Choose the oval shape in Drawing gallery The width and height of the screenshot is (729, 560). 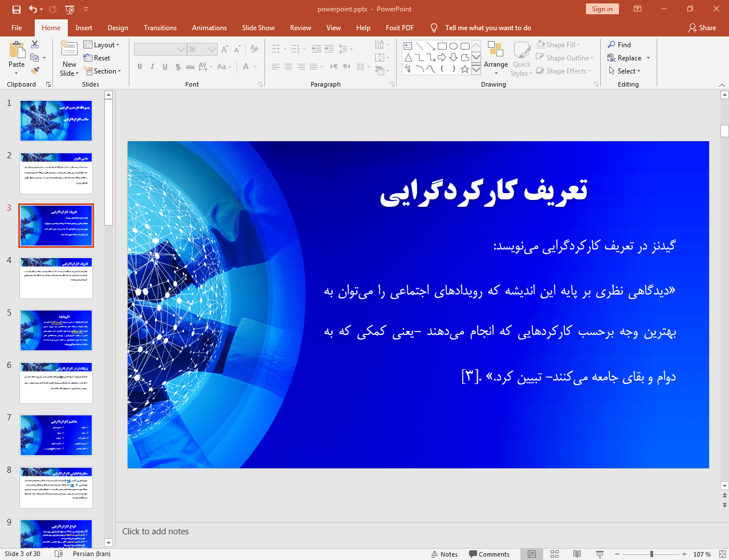click(x=453, y=46)
